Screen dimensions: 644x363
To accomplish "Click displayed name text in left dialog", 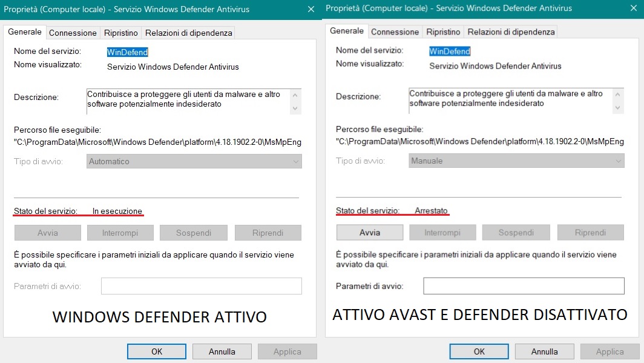I will click(173, 67).
